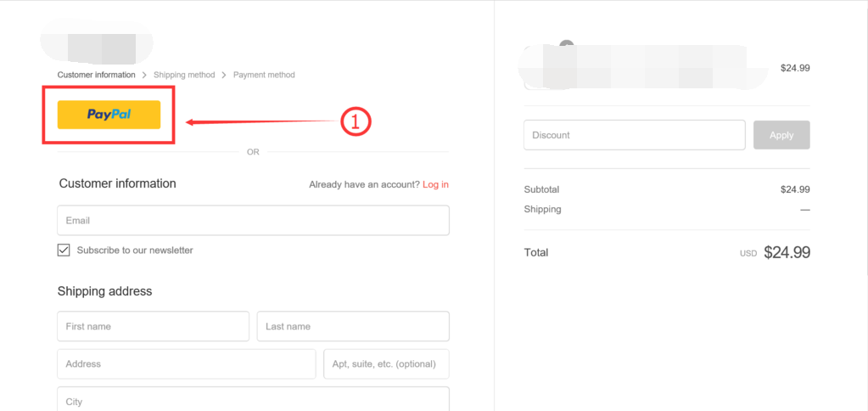Screen dimensions: 868x411
Task: Select the Last name field
Action: pos(352,326)
